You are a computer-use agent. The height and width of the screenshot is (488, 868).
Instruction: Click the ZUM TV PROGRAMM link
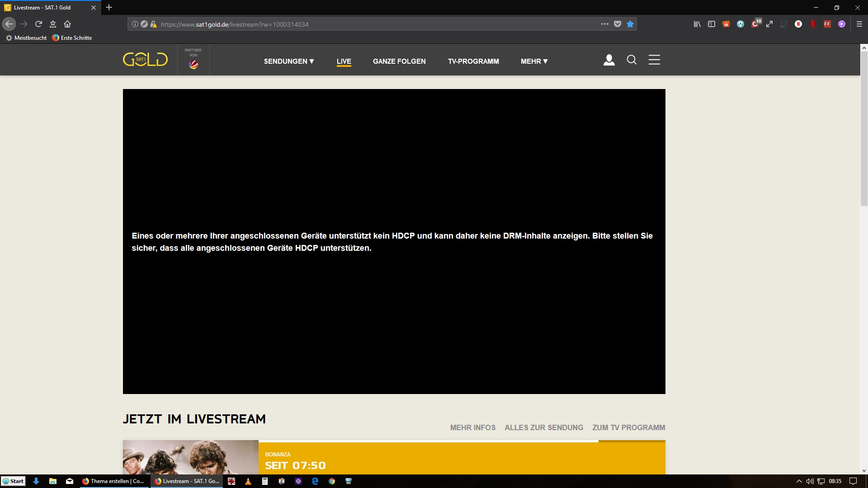[628, 427]
